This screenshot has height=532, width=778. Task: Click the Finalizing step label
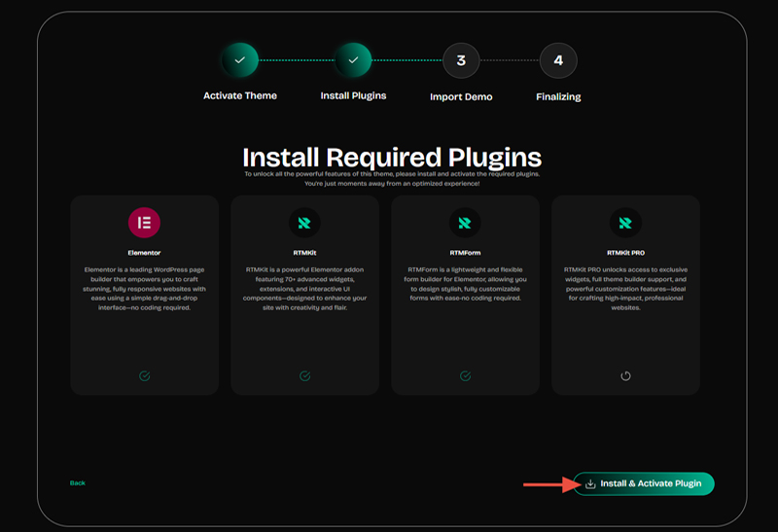pyautogui.click(x=558, y=97)
